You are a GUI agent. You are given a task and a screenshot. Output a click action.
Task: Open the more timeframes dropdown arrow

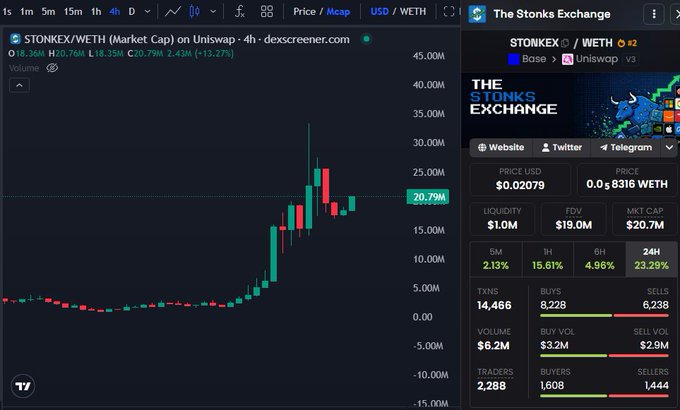pos(147,12)
